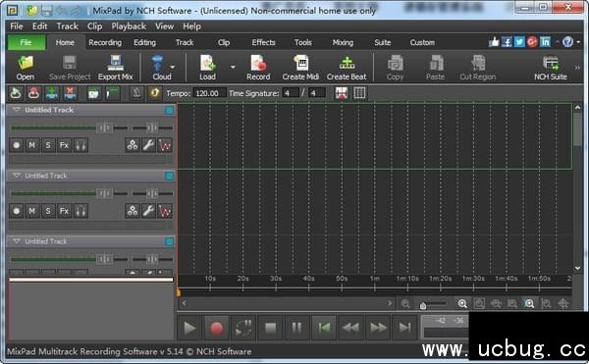Switch to the Recording ribbon tab
The height and width of the screenshot is (364, 589).
click(x=105, y=42)
